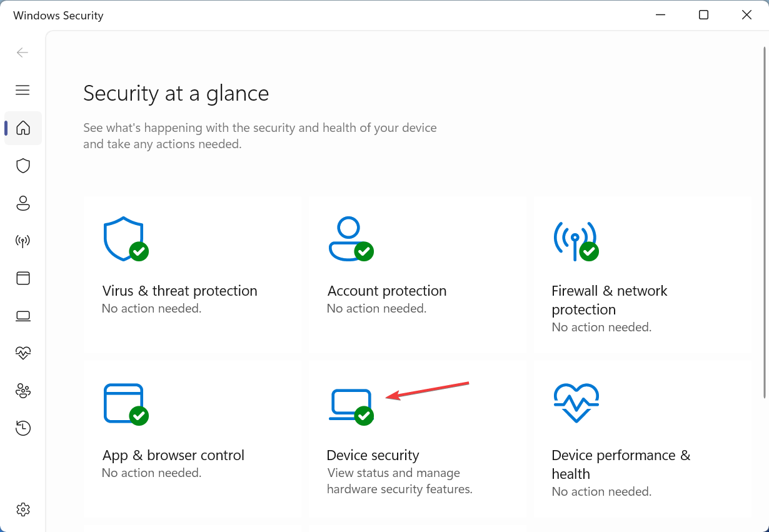Open Settings gear in sidebar
This screenshot has width=769, height=532.
23,509
